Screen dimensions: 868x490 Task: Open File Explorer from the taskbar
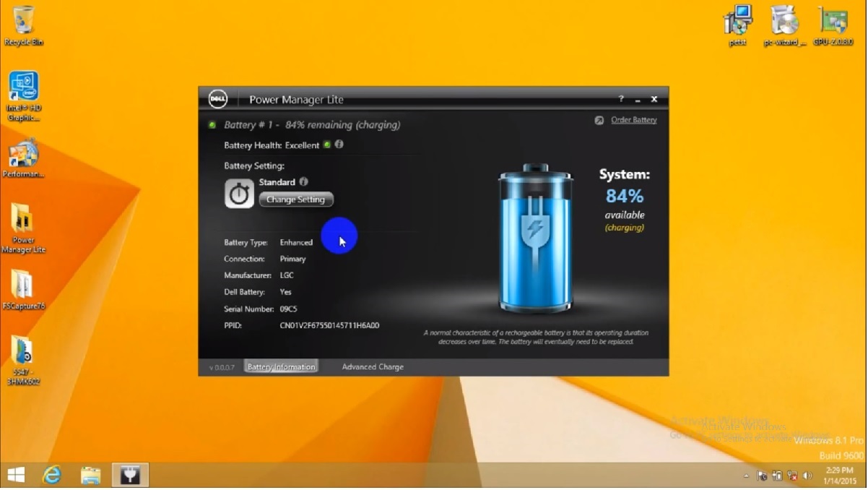[x=91, y=475]
